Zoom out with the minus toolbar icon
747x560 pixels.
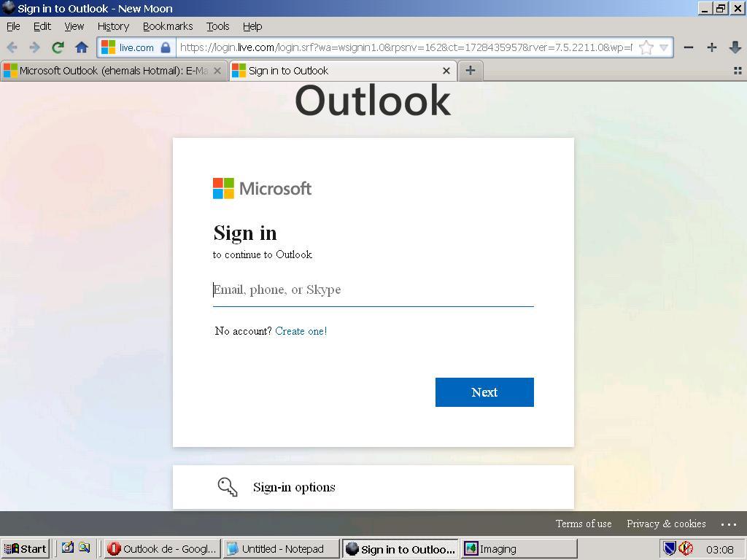689,47
